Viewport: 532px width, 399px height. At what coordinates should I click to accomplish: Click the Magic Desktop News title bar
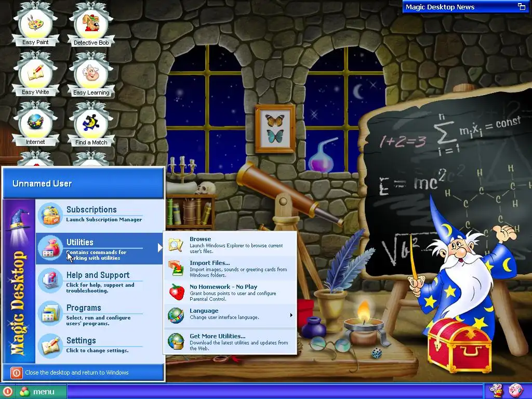coord(467,7)
